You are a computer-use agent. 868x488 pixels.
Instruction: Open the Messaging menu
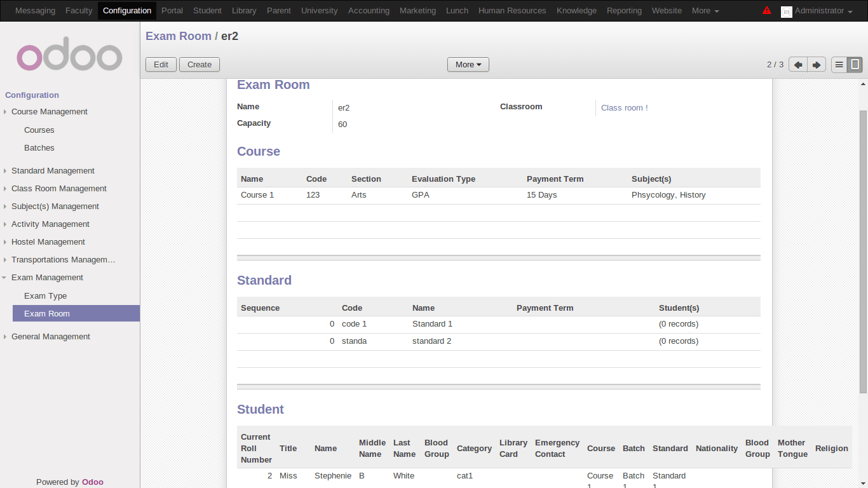pos(35,11)
